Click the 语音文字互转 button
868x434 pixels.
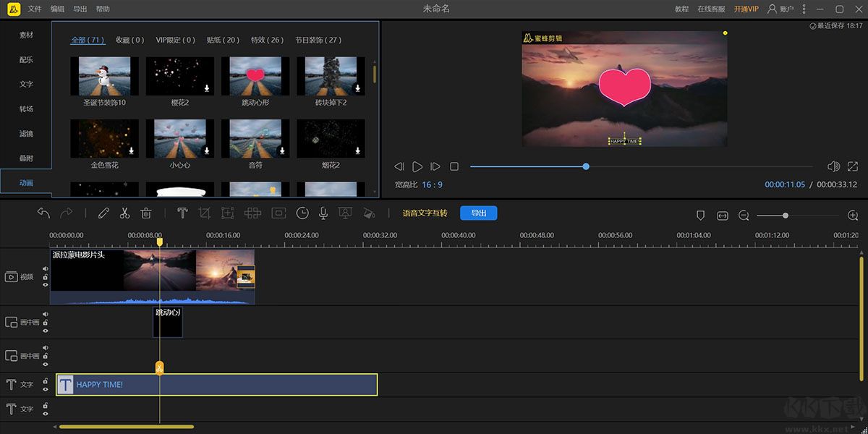pos(425,213)
